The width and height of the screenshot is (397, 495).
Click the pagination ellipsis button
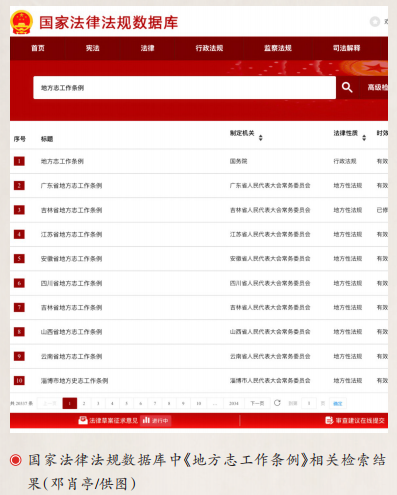click(215, 403)
